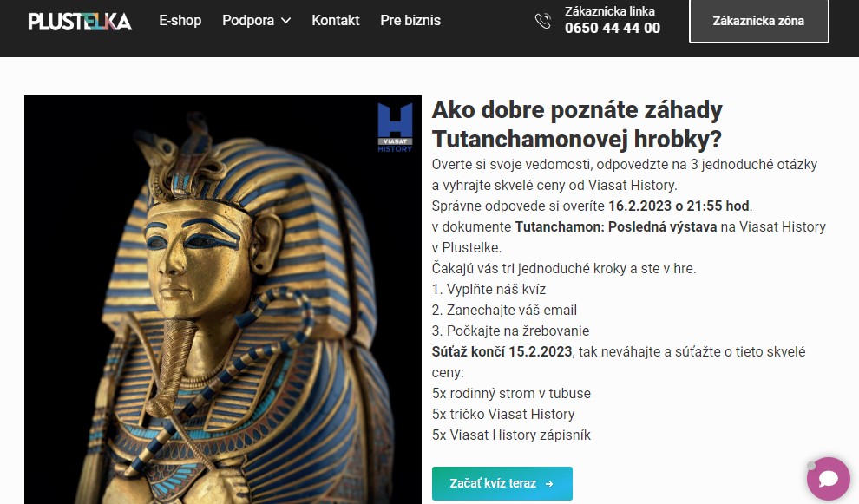Click the Tutankhamun mask image
859x504 pixels.
click(x=223, y=299)
